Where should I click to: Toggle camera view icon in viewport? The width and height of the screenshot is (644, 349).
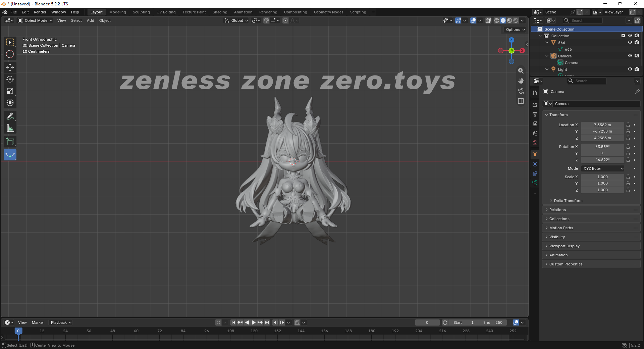coord(521,91)
